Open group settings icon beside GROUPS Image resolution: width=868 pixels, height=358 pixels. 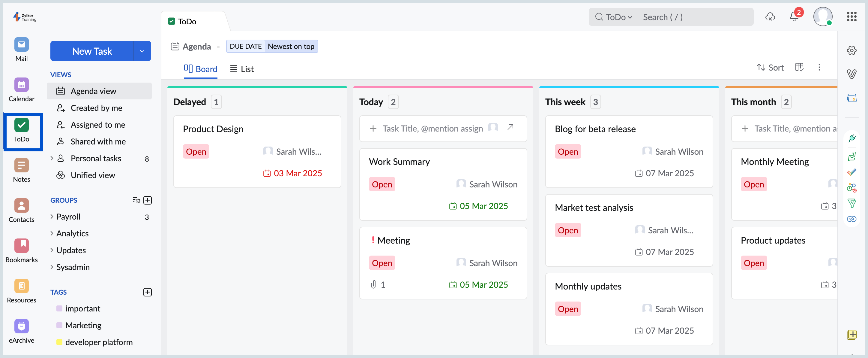coord(136,200)
